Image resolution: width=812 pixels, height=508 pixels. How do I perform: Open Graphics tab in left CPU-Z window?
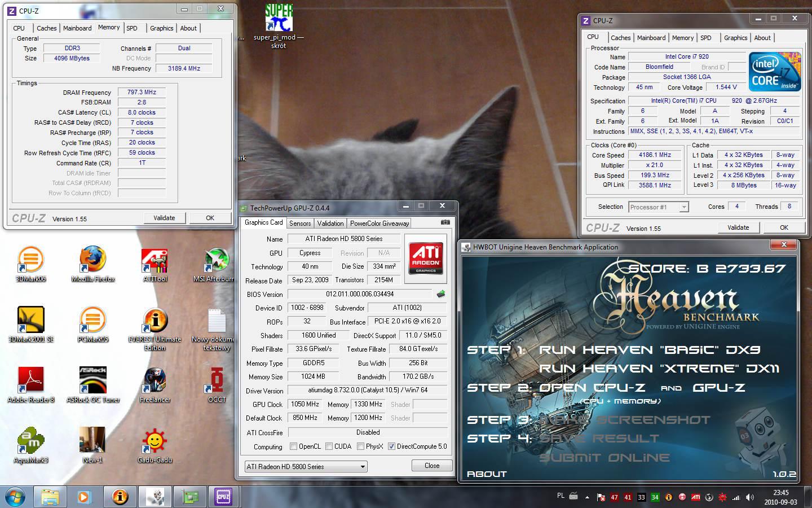(x=162, y=28)
